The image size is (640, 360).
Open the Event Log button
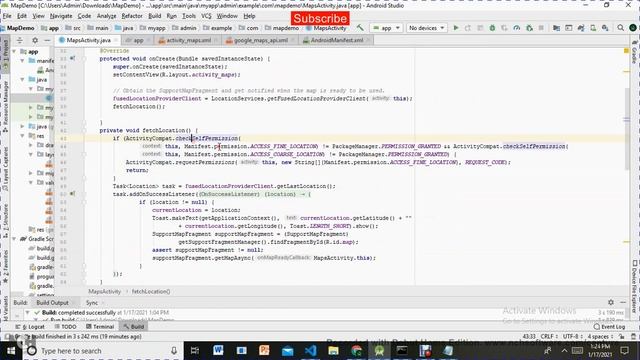click(x=609, y=327)
